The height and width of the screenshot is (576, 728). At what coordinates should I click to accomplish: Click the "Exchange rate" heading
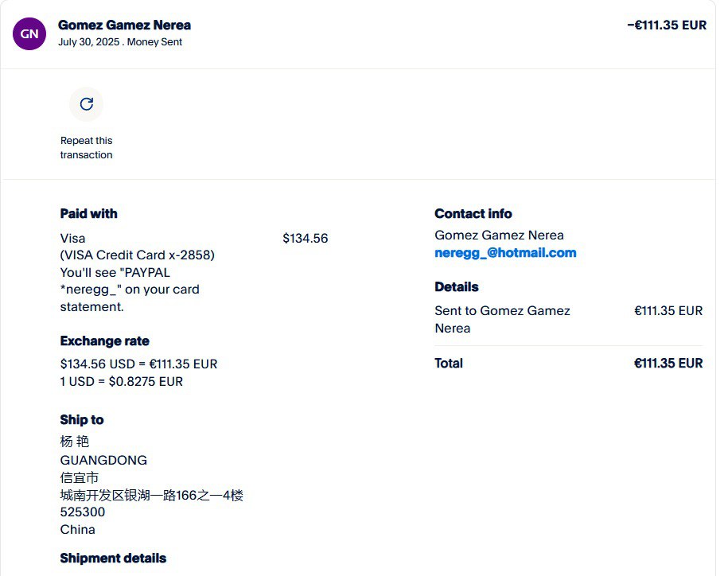(x=104, y=341)
